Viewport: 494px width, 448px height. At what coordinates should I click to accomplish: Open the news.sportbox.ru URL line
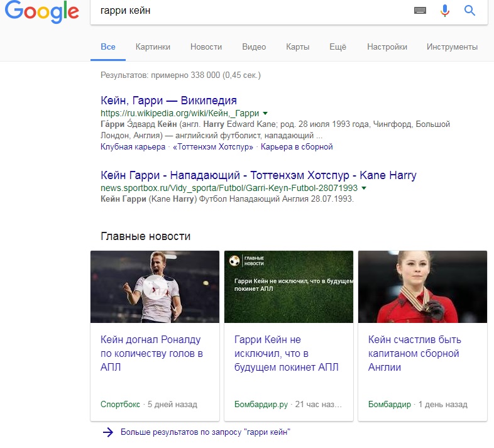click(229, 188)
